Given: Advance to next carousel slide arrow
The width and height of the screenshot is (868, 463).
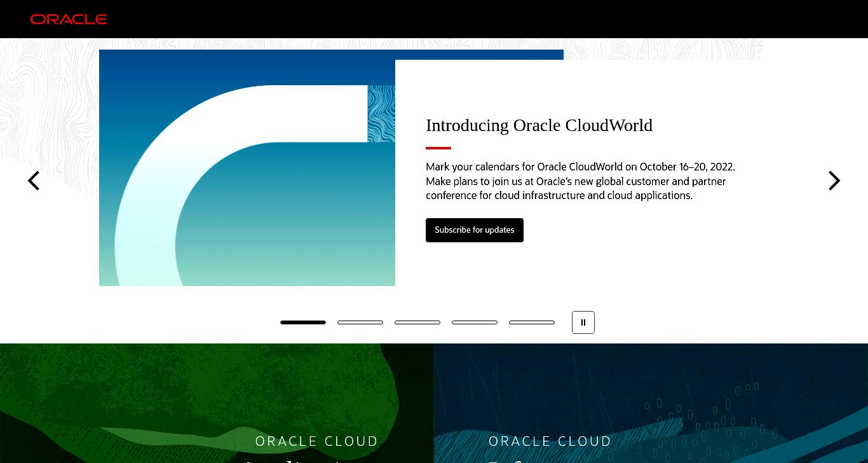Looking at the screenshot, I should coord(834,181).
